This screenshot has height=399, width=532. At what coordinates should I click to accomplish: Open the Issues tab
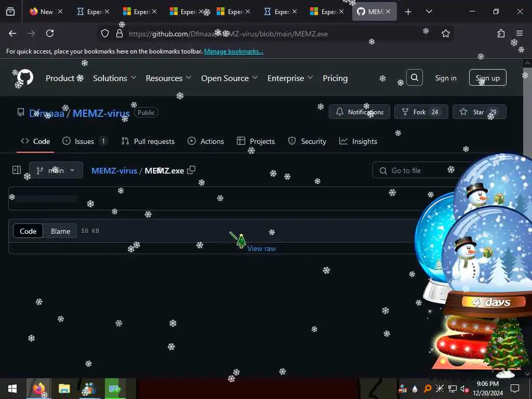coord(85,141)
